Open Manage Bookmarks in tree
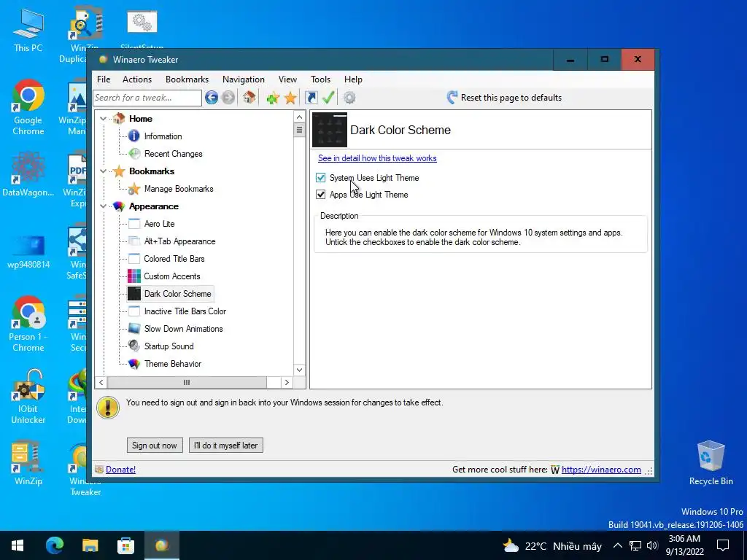This screenshot has width=747, height=560. coord(179,189)
